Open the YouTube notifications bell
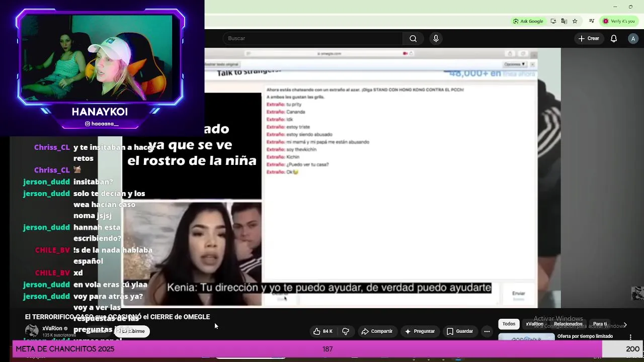Screen dimensions: 644x362 coord(614,39)
